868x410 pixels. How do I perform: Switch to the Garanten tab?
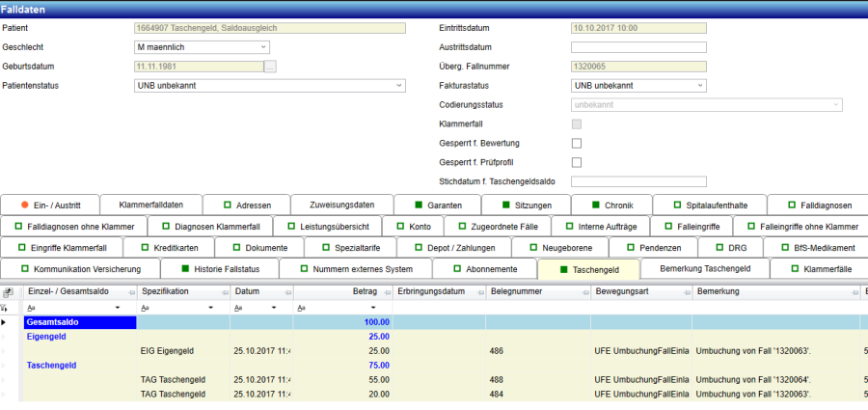click(x=444, y=205)
